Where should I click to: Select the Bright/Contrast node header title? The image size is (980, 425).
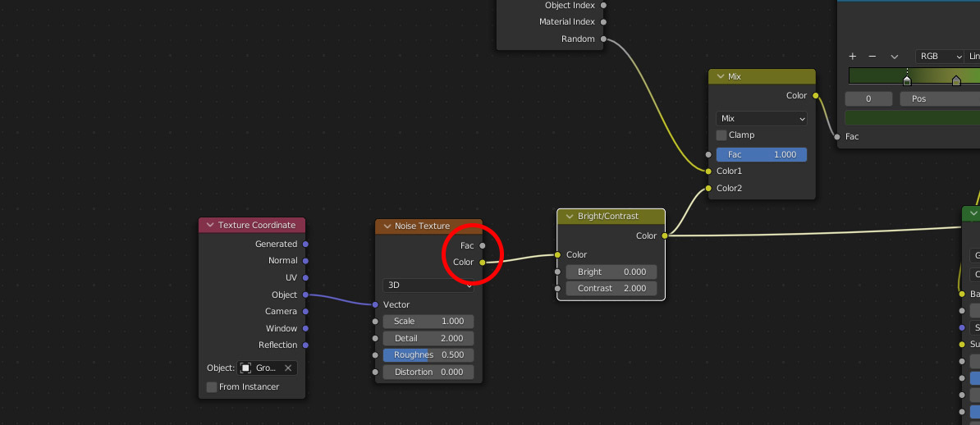point(608,217)
